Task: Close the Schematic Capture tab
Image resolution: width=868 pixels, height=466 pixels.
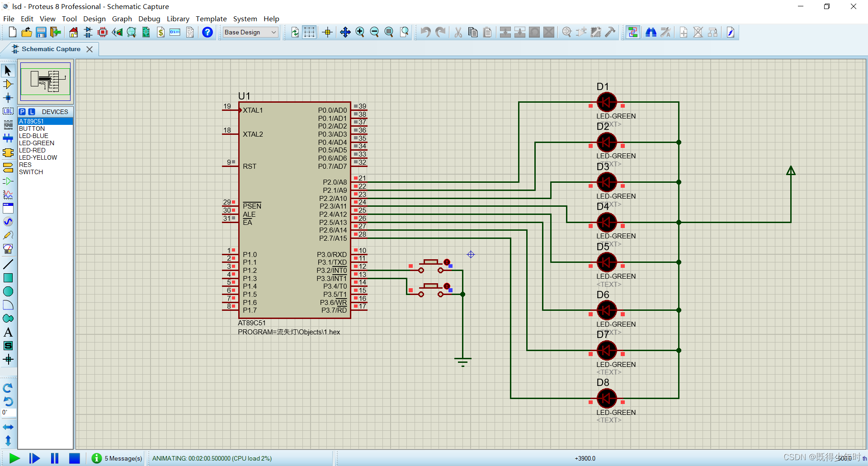Action: pos(90,49)
